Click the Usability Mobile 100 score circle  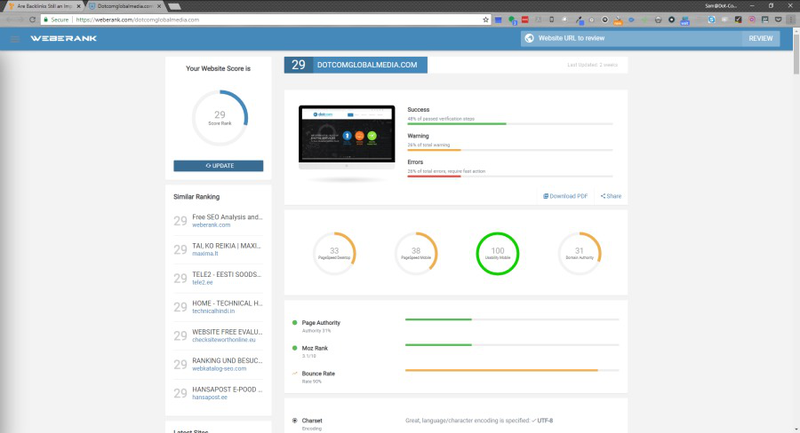tap(497, 253)
